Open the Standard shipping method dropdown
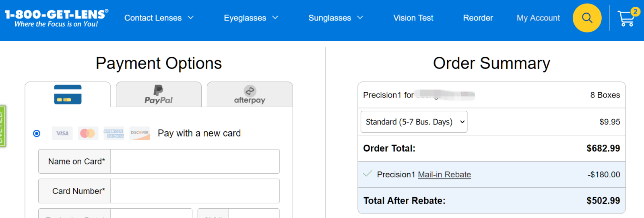This screenshot has width=644, height=218. pyautogui.click(x=414, y=122)
